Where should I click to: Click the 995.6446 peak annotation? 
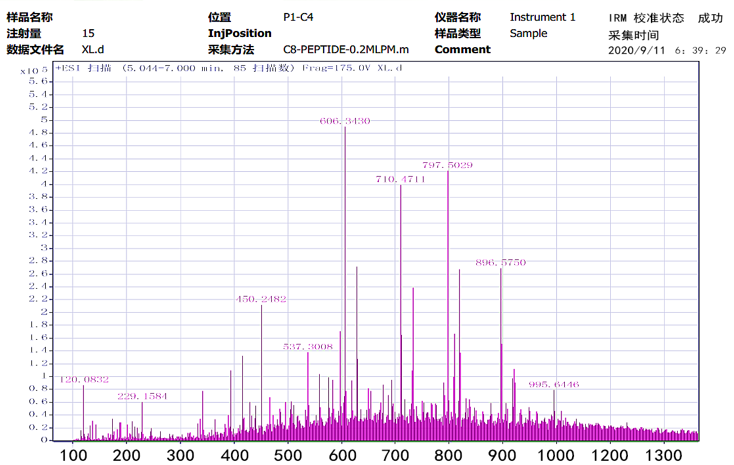[553, 384]
